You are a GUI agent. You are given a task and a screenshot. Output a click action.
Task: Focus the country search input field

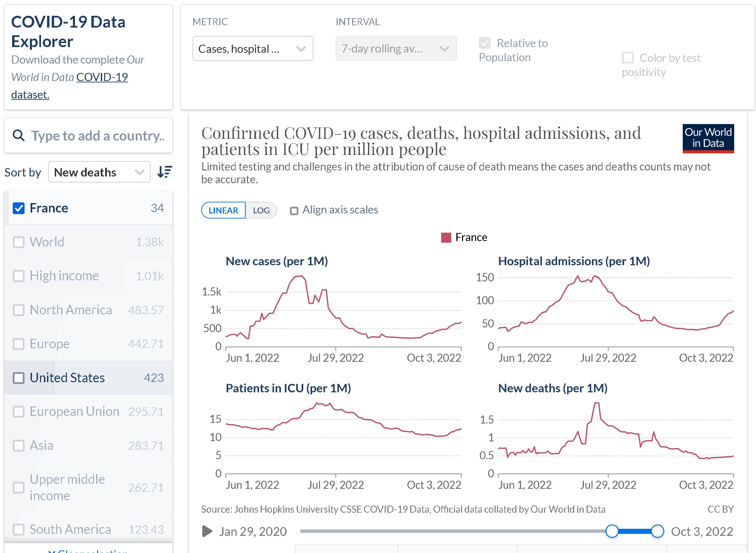(88, 135)
